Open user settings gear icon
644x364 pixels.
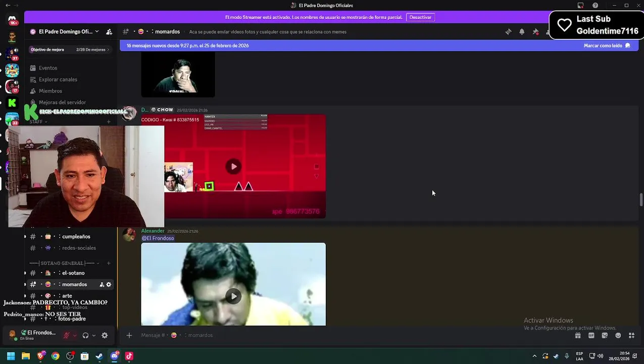click(x=105, y=335)
